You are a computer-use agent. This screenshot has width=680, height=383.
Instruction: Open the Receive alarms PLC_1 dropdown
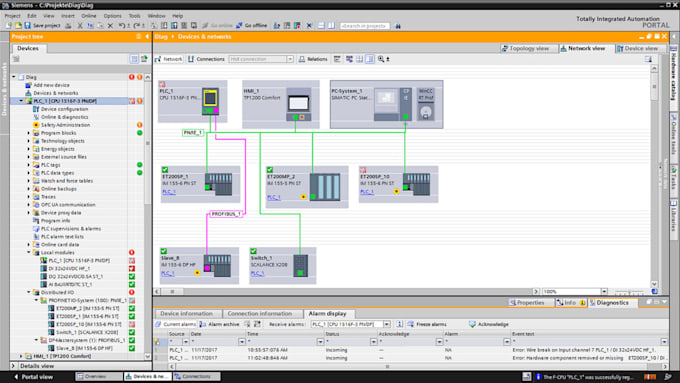[x=386, y=324]
